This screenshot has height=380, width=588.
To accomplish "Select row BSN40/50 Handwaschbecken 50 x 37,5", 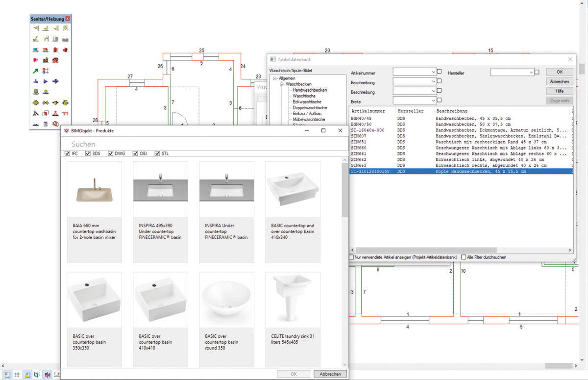I will click(461, 124).
